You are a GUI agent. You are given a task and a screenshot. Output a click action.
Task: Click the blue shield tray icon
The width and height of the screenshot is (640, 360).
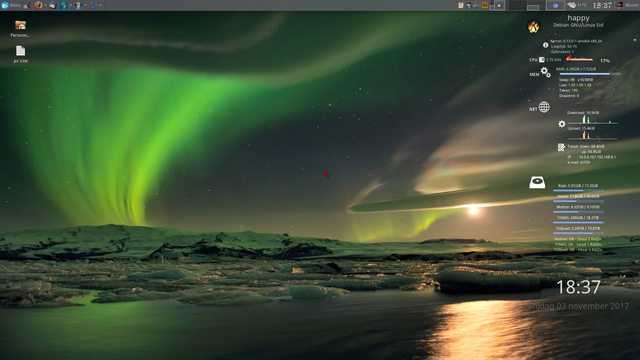(556, 5)
